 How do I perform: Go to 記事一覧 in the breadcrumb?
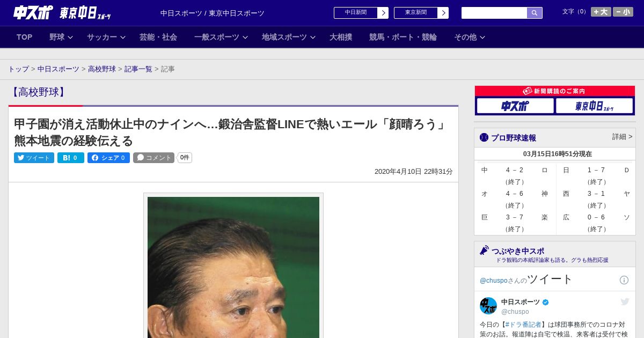click(138, 69)
